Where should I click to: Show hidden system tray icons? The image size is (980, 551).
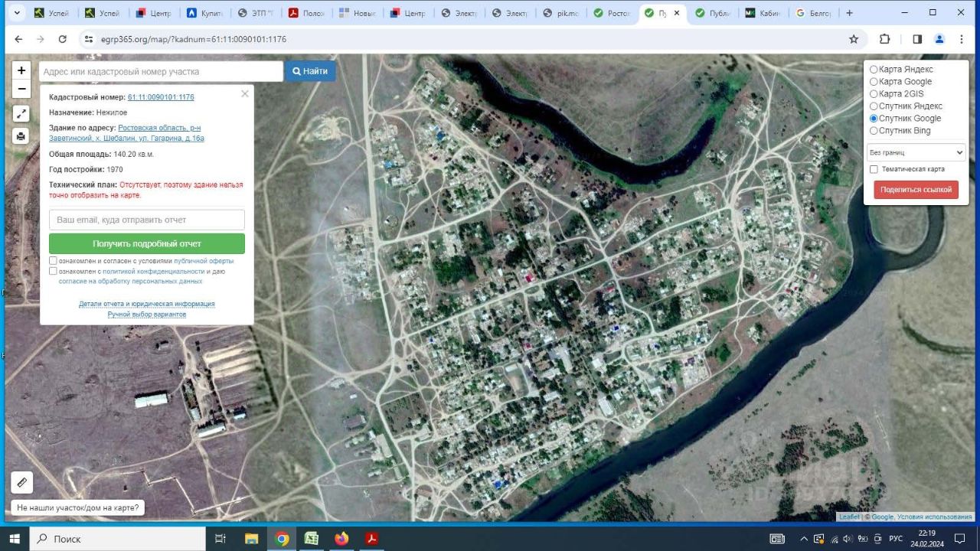[x=803, y=539]
